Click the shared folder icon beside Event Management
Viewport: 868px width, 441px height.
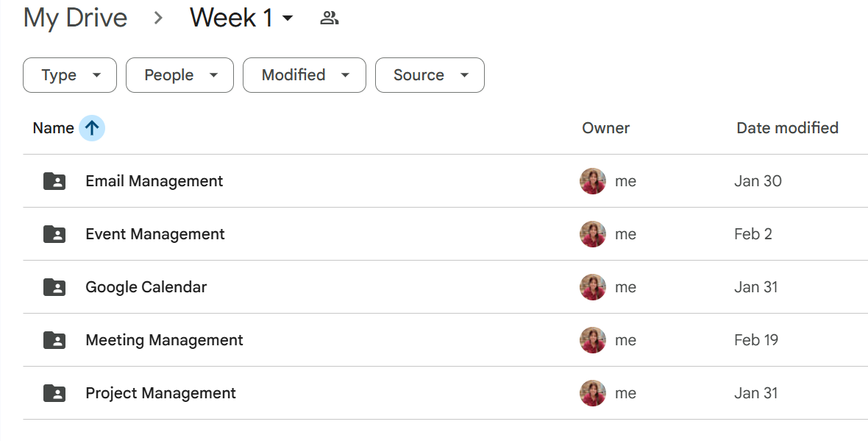coord(54,234)
